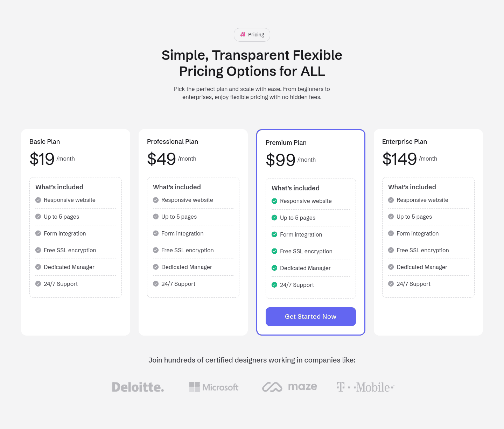Click the green checkmark beside Responsive website
Image resolution: width=504 pixels, height=429 pixels.
coord(274,201)
